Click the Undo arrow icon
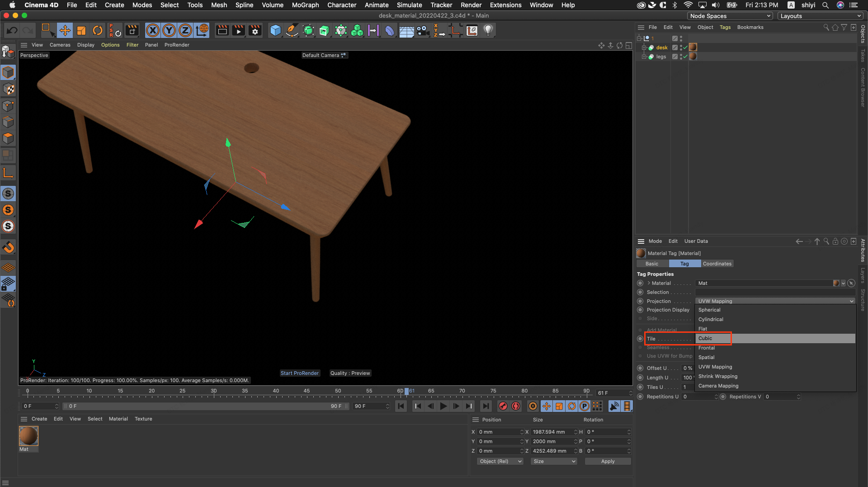The width and height of the screenshot is (868, 487). 12,31
